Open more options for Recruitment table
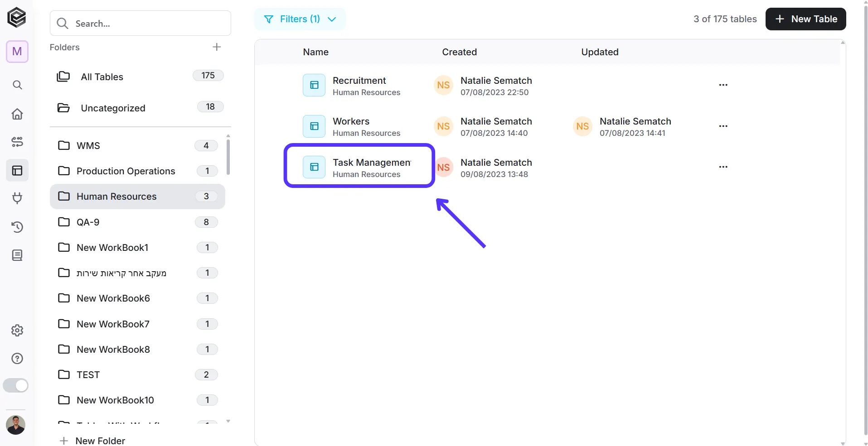 coord(723,85)
